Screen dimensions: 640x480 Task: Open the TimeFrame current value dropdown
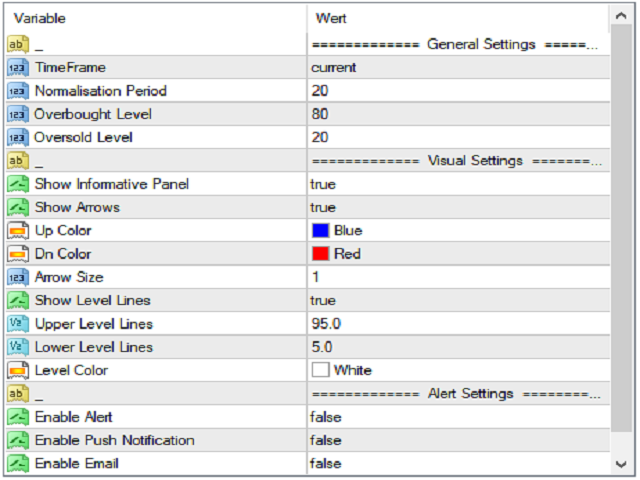click(x=334, y=68)
